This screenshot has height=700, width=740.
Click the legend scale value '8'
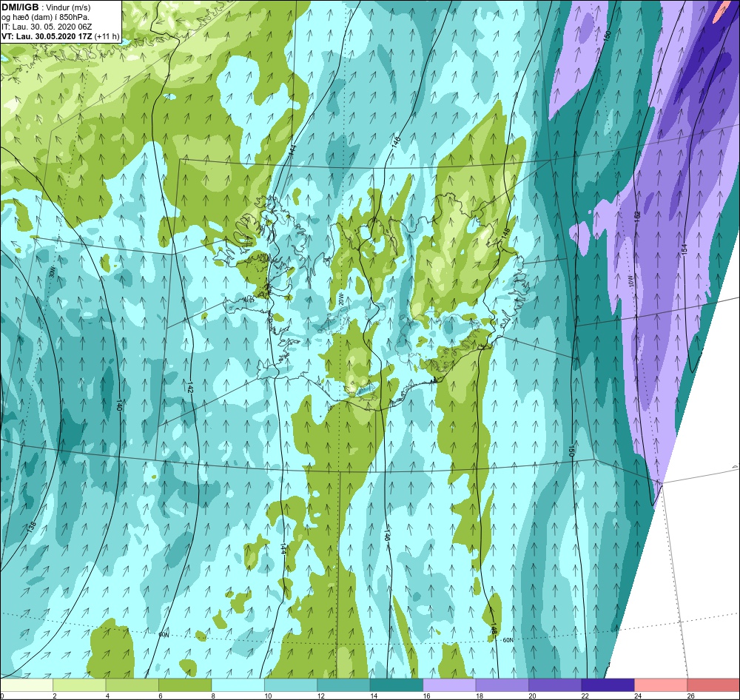[x=213, y=696]
